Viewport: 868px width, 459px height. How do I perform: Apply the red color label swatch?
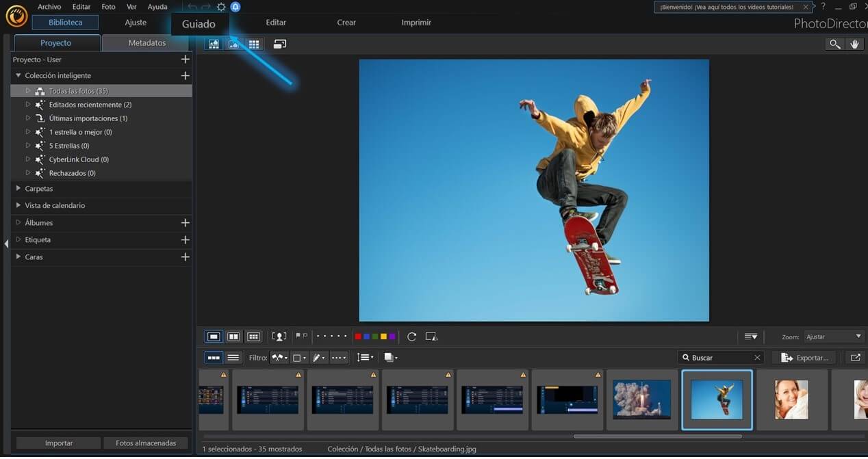[357, 337]
